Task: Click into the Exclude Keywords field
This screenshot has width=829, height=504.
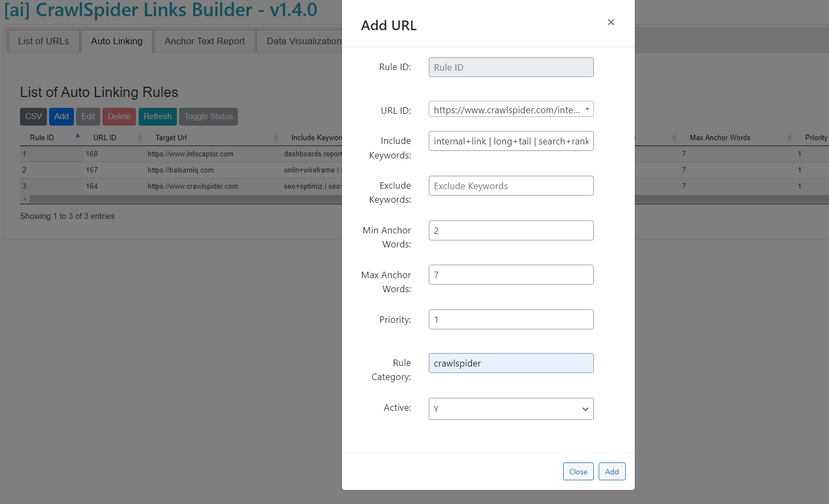Action: coord(510,185)
